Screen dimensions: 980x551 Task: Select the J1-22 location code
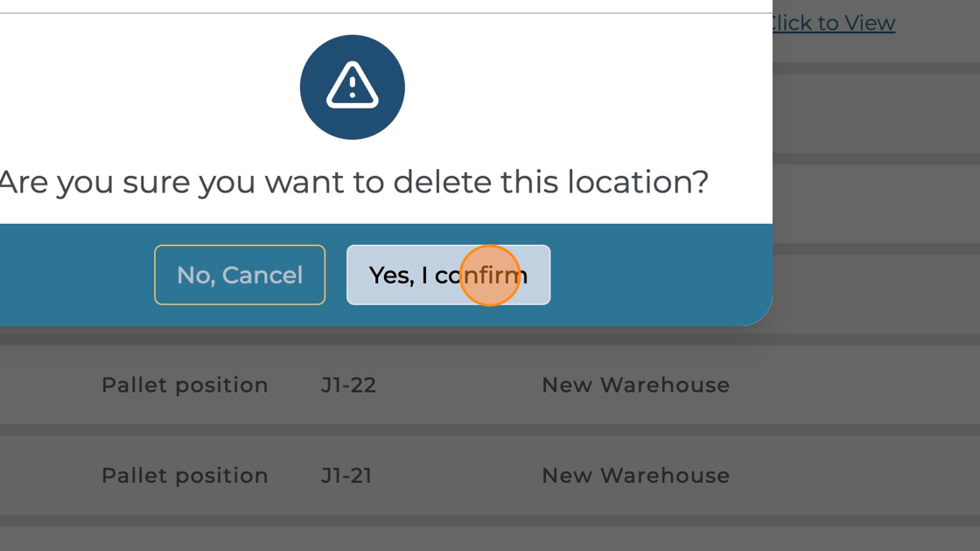pyautogui.click(x=348, y=385)
